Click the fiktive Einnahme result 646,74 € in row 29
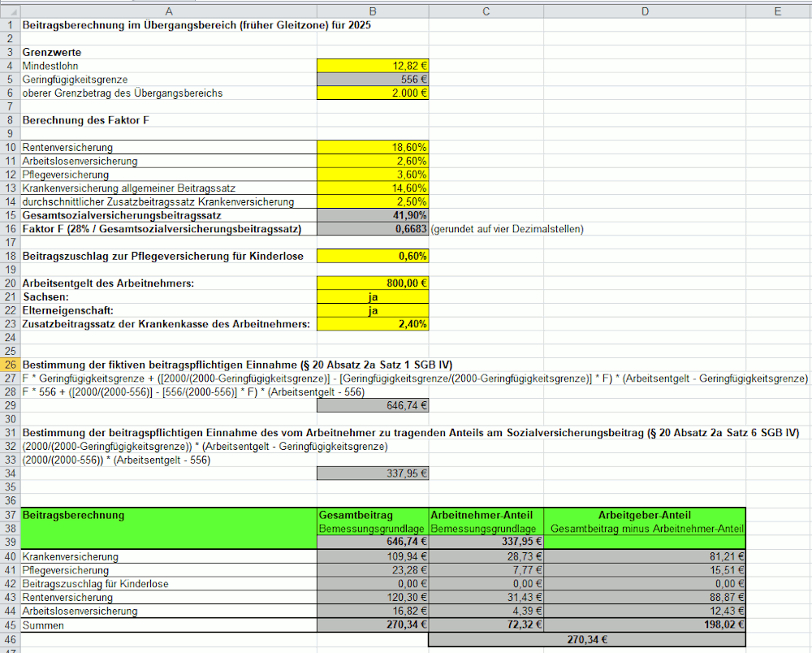 373,405
